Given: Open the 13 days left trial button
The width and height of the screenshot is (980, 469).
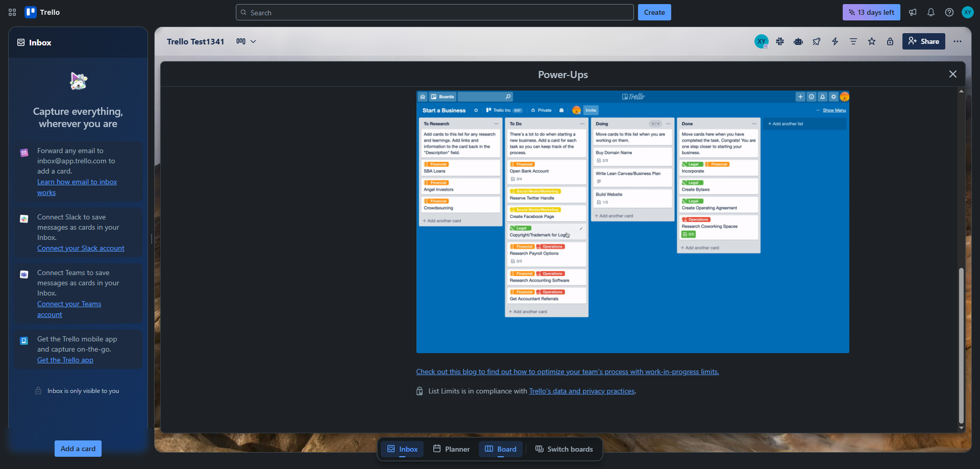Looking at the screenshot, I should (x=871, y=12).
